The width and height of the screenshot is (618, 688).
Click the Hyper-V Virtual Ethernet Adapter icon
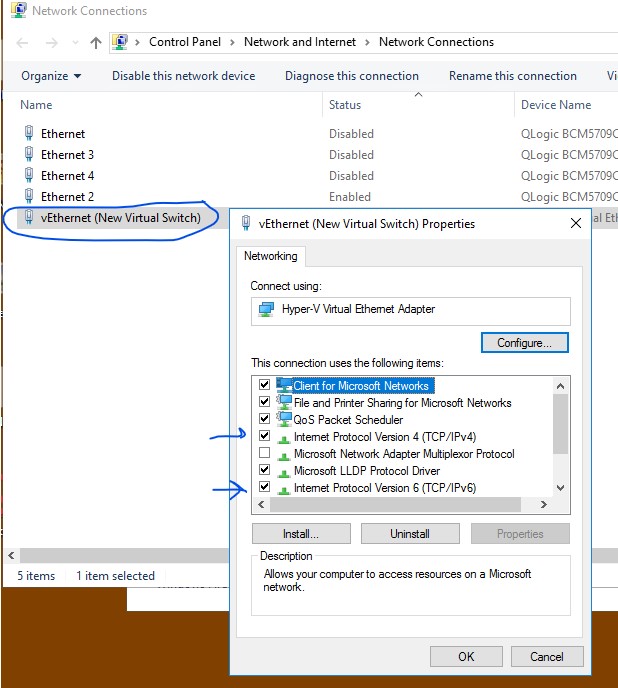click(x=266, y=309)
